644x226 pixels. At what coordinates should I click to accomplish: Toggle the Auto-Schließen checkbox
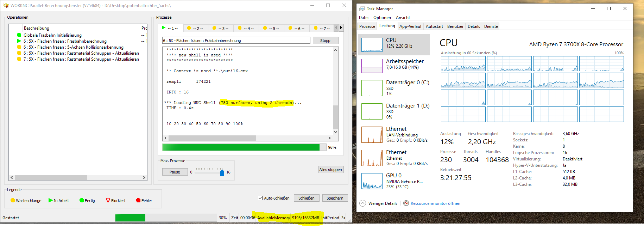point(260,198)
